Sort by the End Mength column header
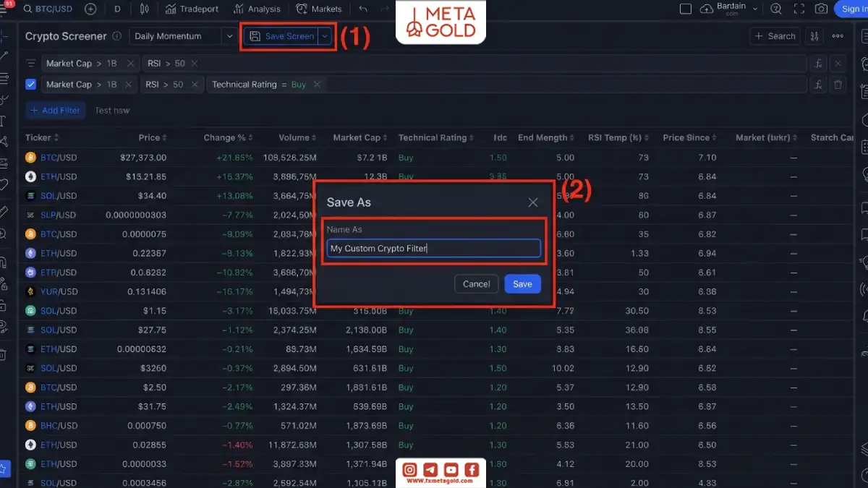 546,137
